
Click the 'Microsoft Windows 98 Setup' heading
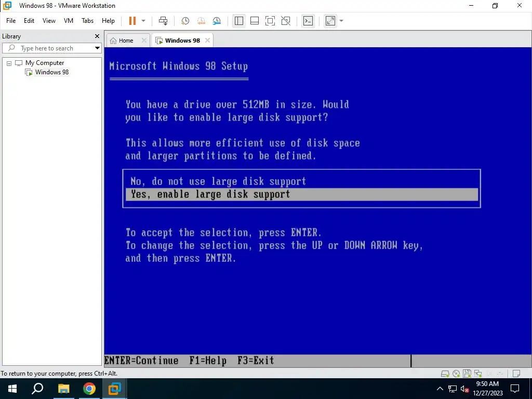(179, 66)
